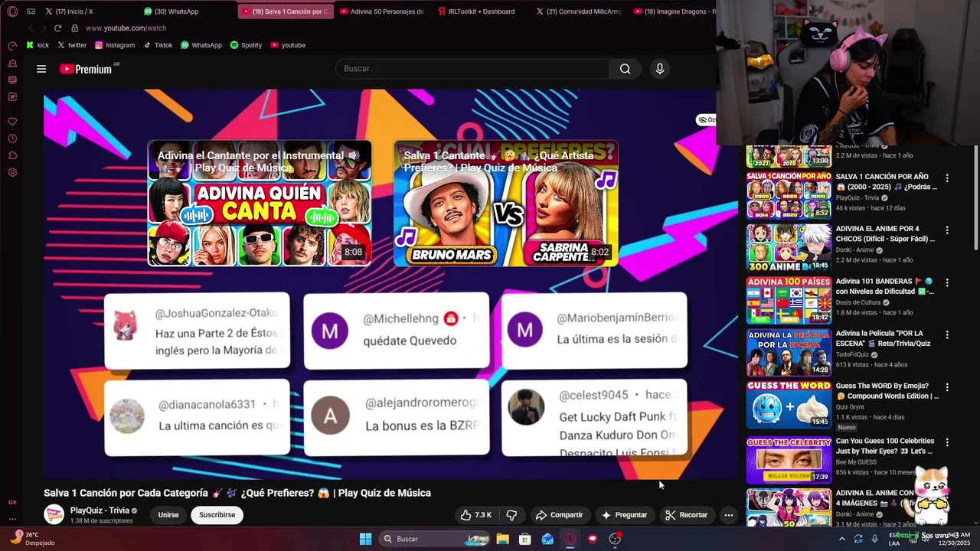Open 'Adivina el Cantante por el Instrumental' end card

pyautogui.click(x=260, y=203)
